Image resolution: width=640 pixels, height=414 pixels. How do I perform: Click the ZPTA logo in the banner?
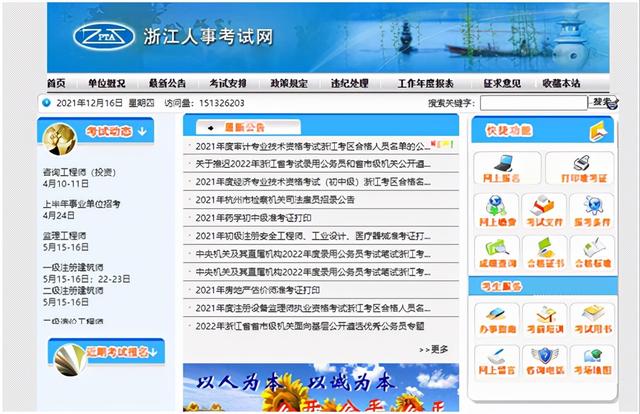click(104, 36)
